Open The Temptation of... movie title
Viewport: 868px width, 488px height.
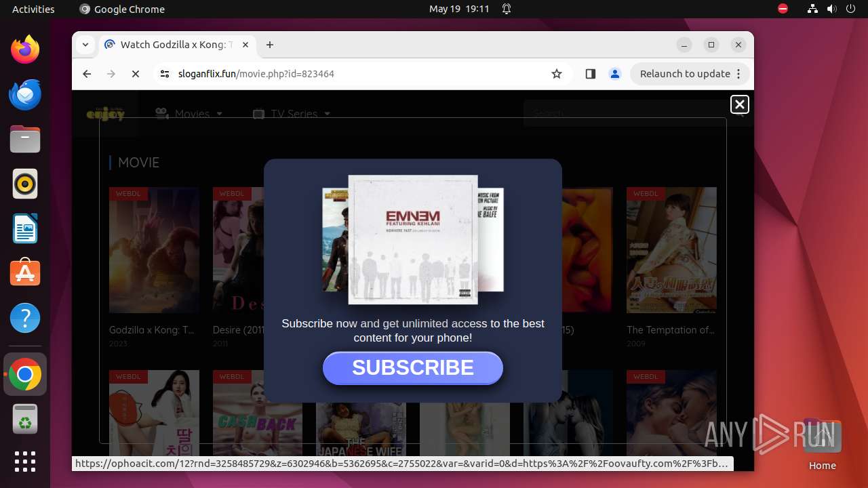(x=671, y=330)
